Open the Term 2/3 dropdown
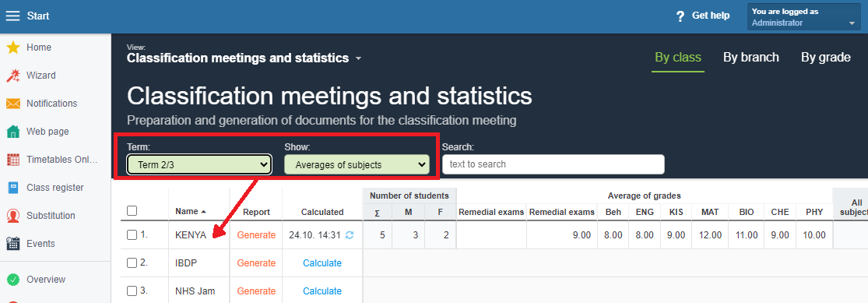The width and height of the screenshot is (868, 303). click(199, 164)
